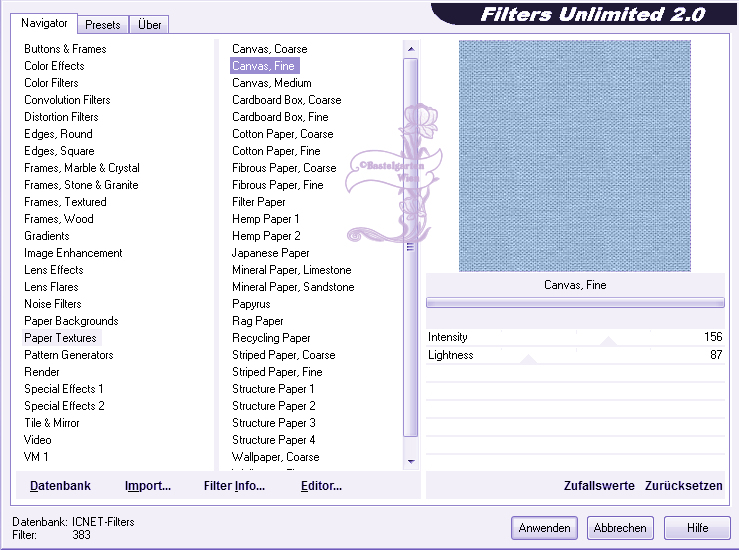
Task: Select the highlighted Paper Textures category
Action: click(x=60, y=338)
